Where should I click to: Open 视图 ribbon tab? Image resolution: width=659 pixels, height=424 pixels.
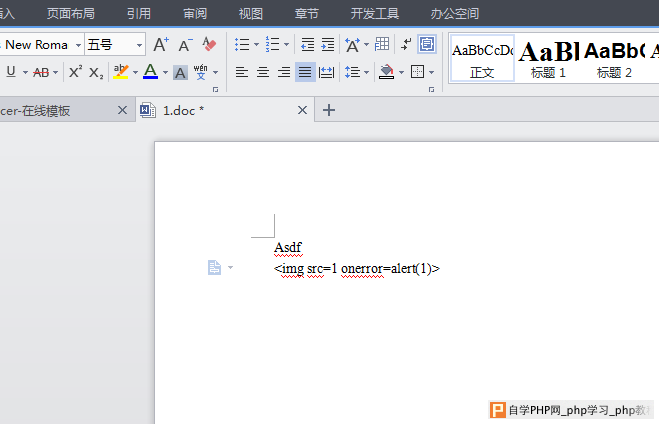click(251, 14)
